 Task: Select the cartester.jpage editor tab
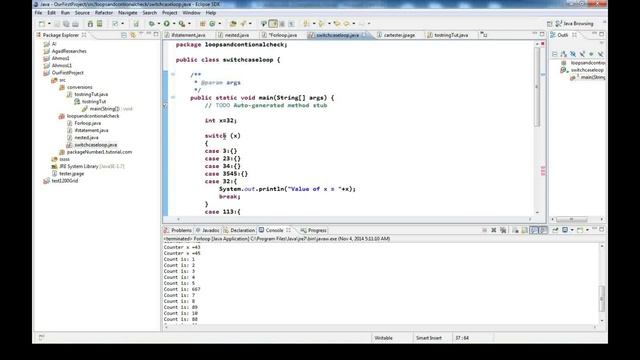pyautogui.click(x=399, y=35)
